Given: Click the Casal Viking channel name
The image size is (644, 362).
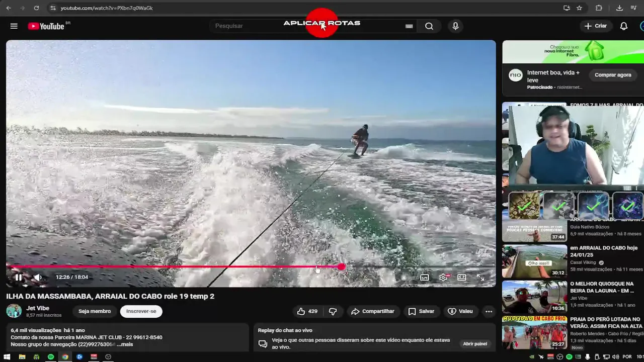Looking at the screenshot, I should 584,262.
